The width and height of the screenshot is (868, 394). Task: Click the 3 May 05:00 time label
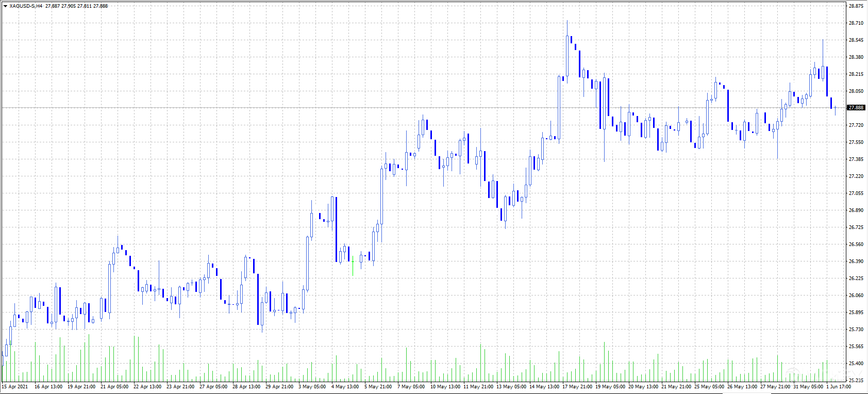[312, 387]
